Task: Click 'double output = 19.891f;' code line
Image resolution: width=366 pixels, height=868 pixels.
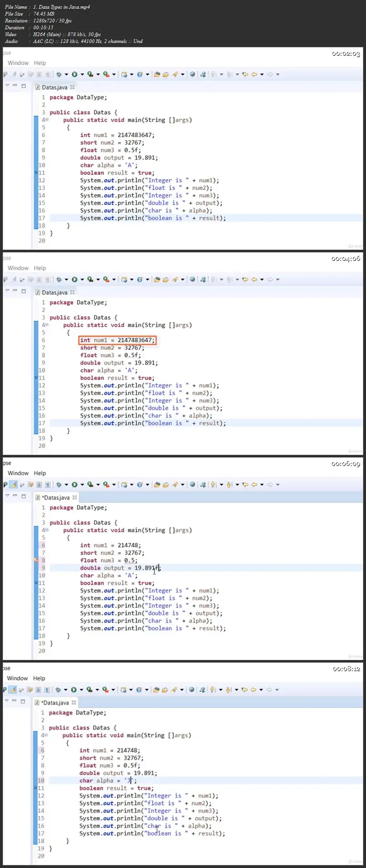Action: click(120, 568)
